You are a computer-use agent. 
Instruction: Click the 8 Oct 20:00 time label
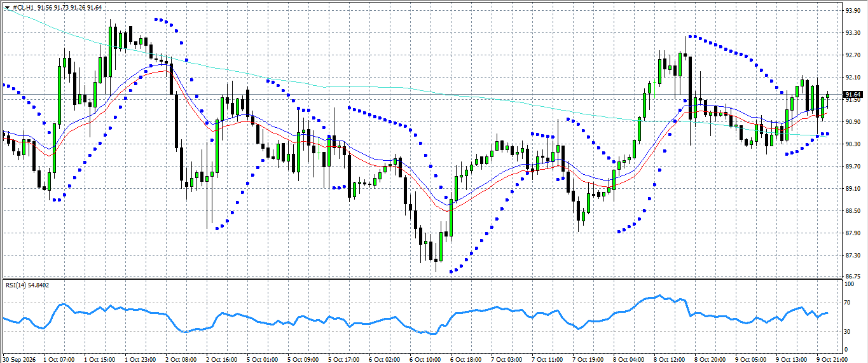pos(710,359)
